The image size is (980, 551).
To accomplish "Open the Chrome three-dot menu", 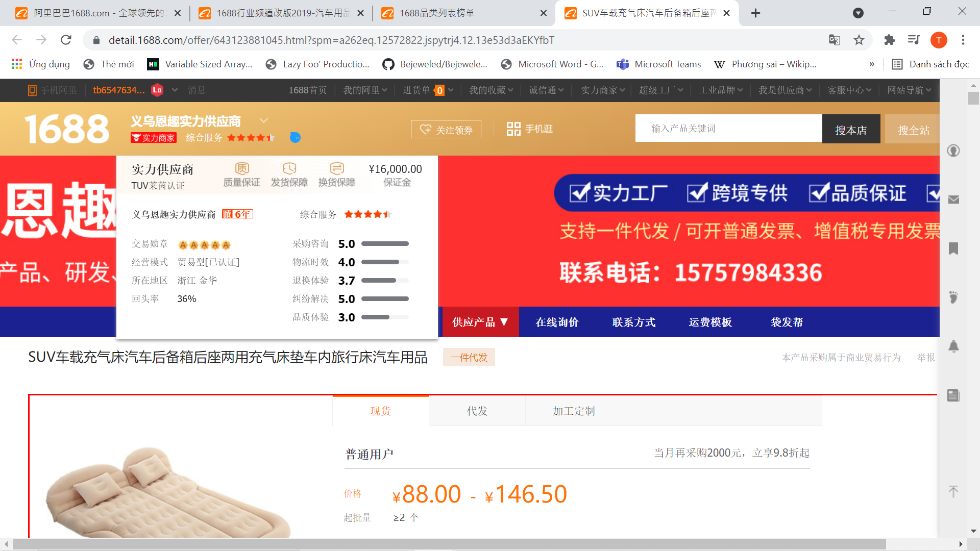I will [963, 40].
